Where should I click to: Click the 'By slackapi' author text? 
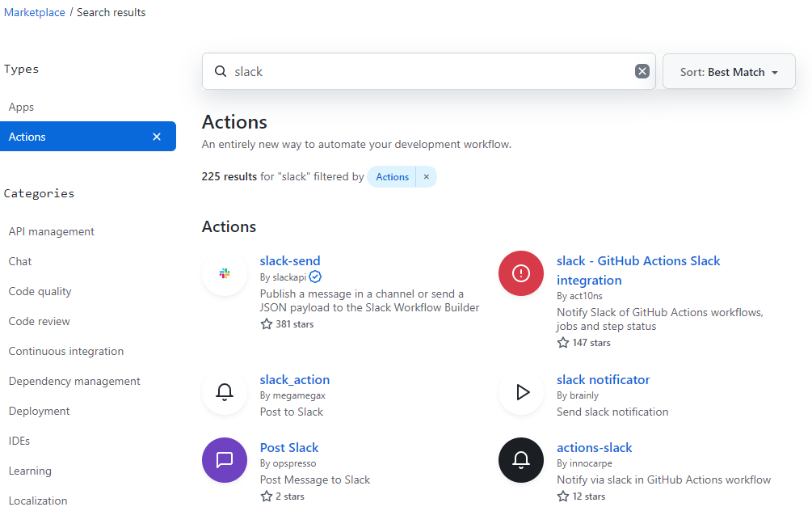(284, 277)
